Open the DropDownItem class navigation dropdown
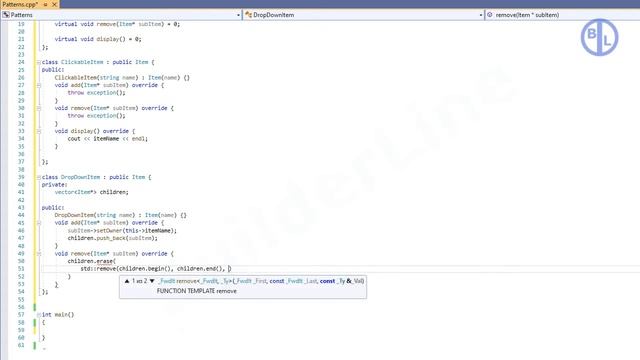This screenshot has width=640, height=360. pyautogui.click(x=480, y=15)
